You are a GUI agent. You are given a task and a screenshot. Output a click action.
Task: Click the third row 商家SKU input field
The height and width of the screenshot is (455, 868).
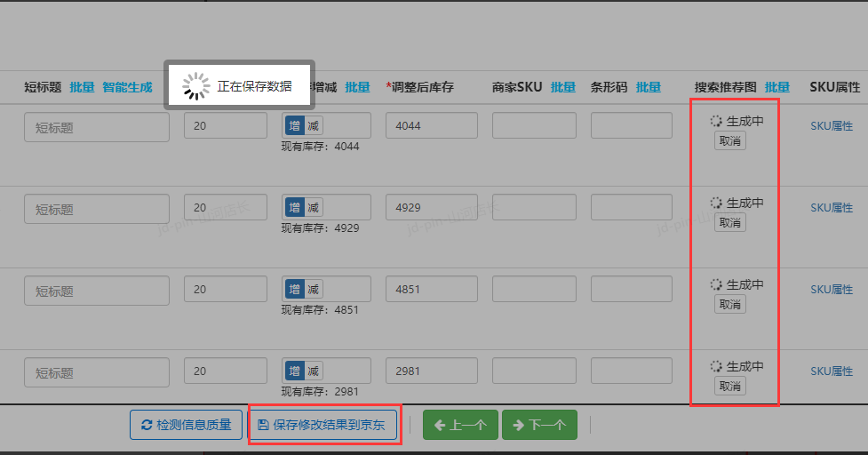[x=534, y=289]
